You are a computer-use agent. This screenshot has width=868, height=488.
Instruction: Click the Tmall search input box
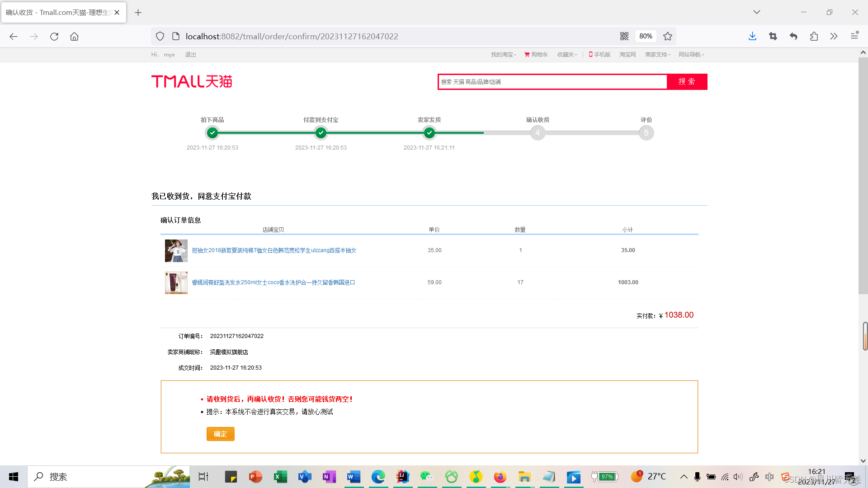click(x=552, y=82)
